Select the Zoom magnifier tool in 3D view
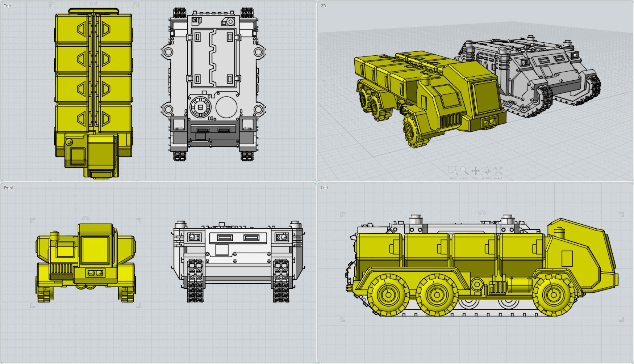The image size is (634, 364). tap(464, 170)
